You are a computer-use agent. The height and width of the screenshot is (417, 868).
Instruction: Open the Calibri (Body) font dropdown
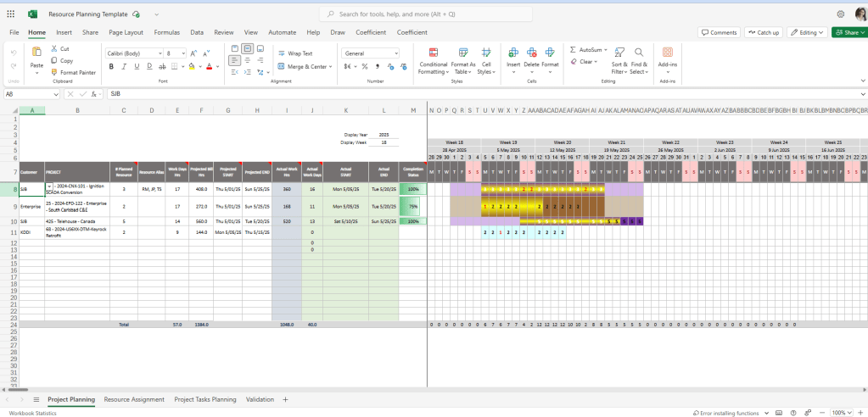tap(134, 53)
